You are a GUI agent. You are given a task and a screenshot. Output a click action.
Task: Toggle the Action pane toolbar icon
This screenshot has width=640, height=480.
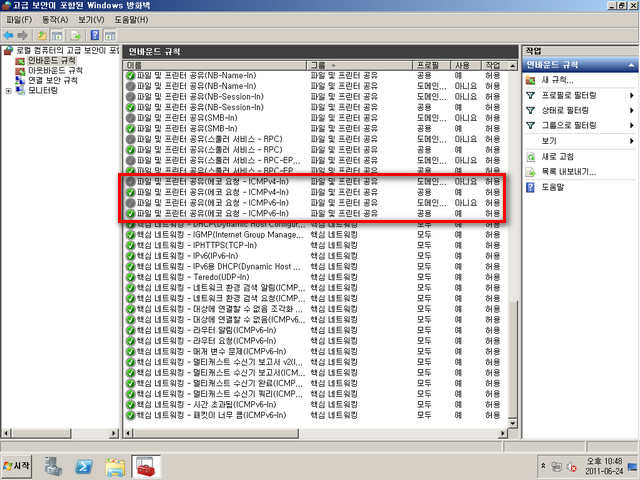coord(110,36)
